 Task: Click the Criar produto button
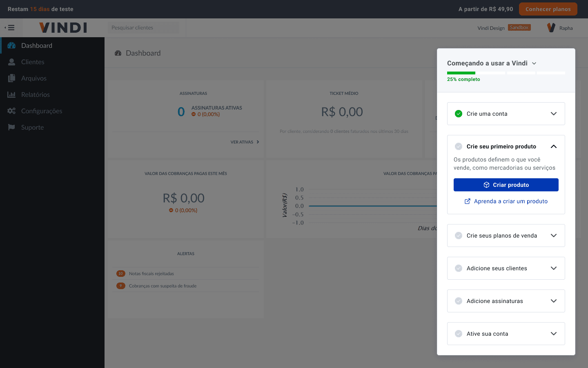[506, 185]
